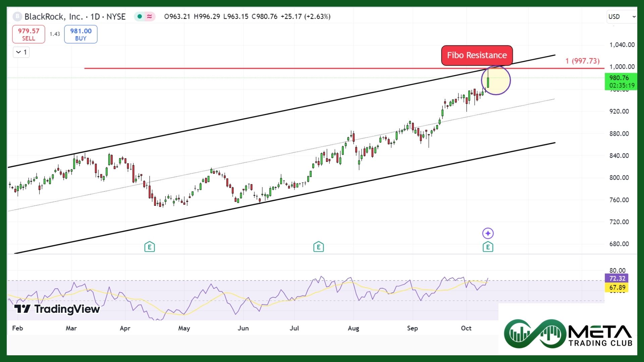Click the RSI 80.00 axis label

click(618, 270)
